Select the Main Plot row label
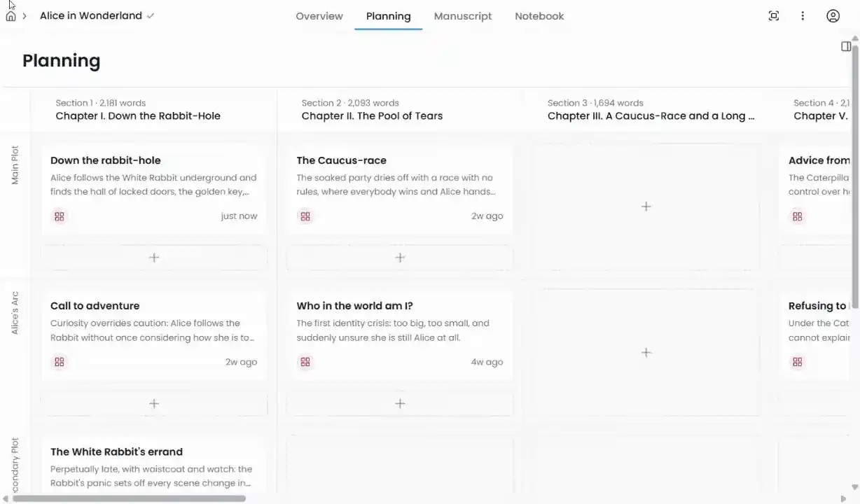The height and width of the screenshot is (504, 860). 15,165
